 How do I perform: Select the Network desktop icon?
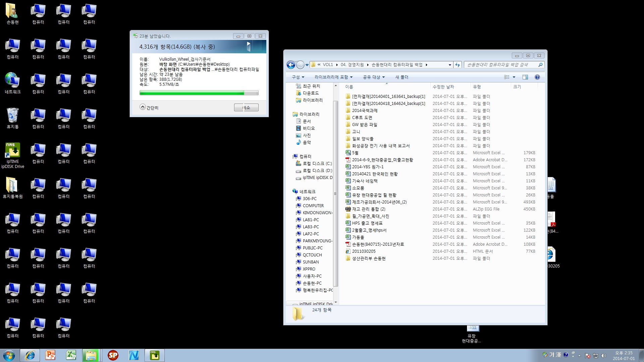13,83
